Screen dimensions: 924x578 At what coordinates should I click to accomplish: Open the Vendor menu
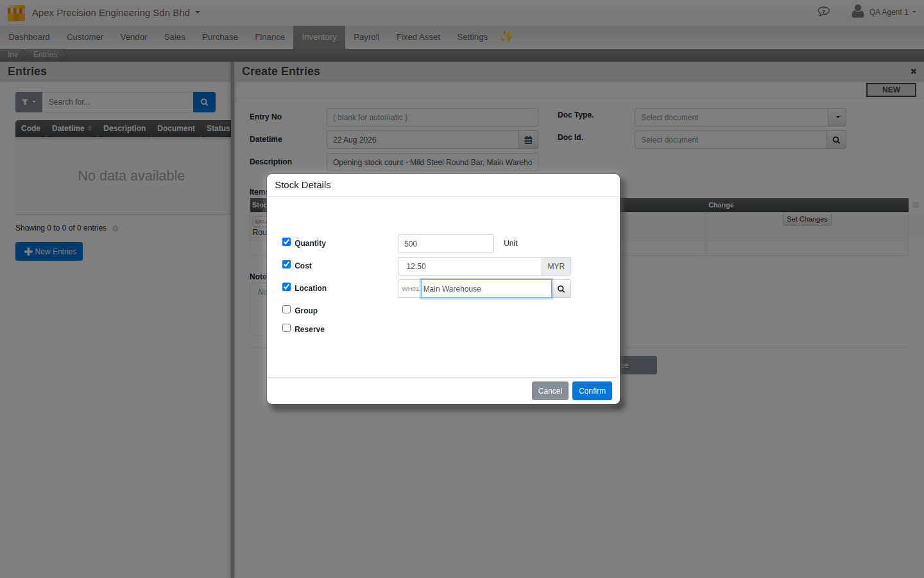133,37
